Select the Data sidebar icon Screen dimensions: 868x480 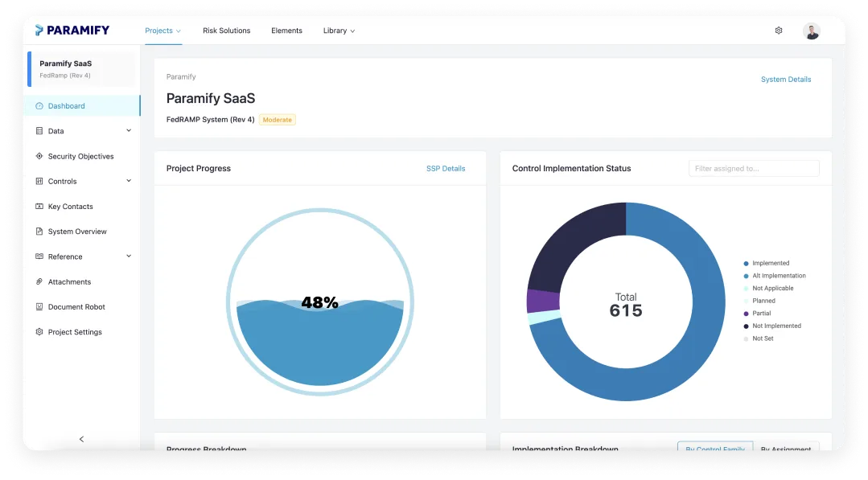coord(39,131)
